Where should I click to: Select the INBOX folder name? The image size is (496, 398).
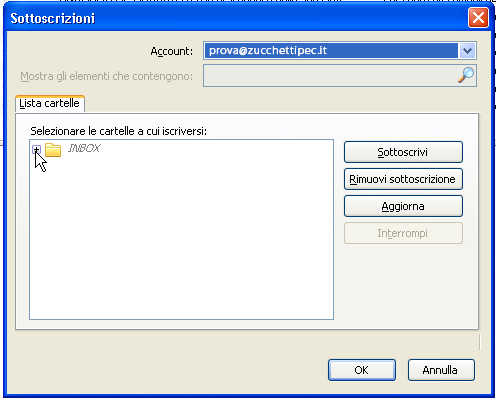(x=84, y=148)
